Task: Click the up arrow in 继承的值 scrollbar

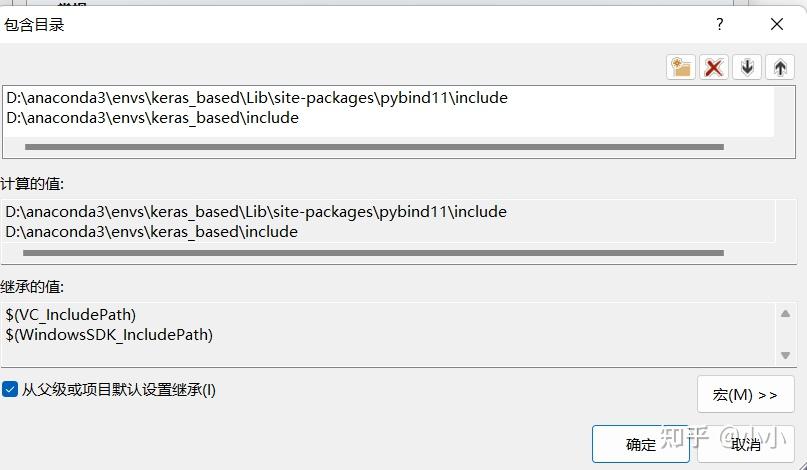Action: pos(785,314)
